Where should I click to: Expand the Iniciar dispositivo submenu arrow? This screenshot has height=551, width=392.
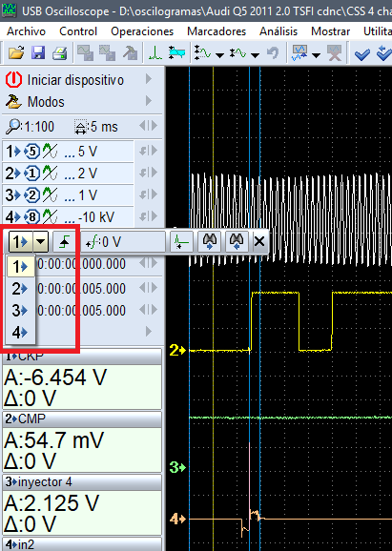[x=149, y=79]
